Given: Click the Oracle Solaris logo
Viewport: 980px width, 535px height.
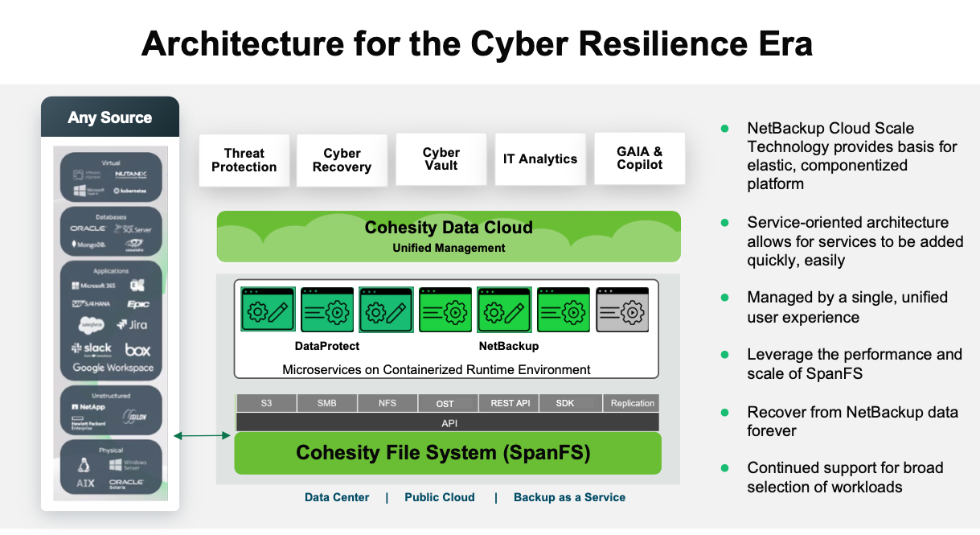Looking at the screenshot, I should (x=126, y=484).
